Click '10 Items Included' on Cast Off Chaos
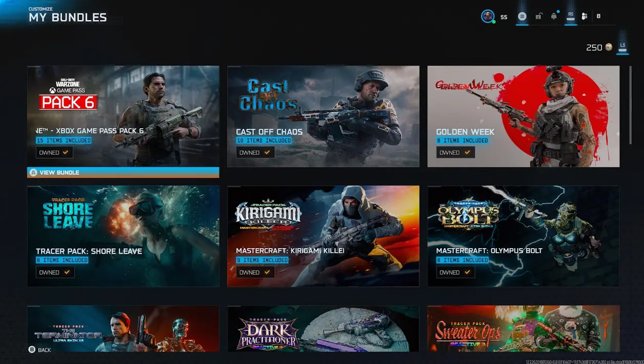 coord(264,140)
